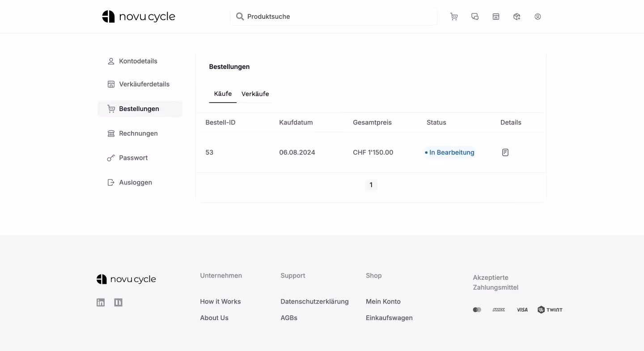Select page 1 in the pagination
The image size is (644, 351).
(x=371, y=185)
